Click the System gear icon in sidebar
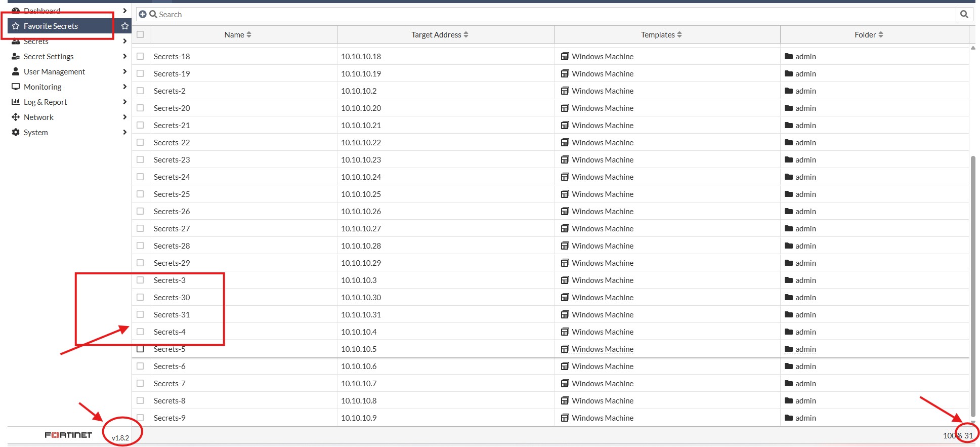The image size is (980, 447). (16, 132)
